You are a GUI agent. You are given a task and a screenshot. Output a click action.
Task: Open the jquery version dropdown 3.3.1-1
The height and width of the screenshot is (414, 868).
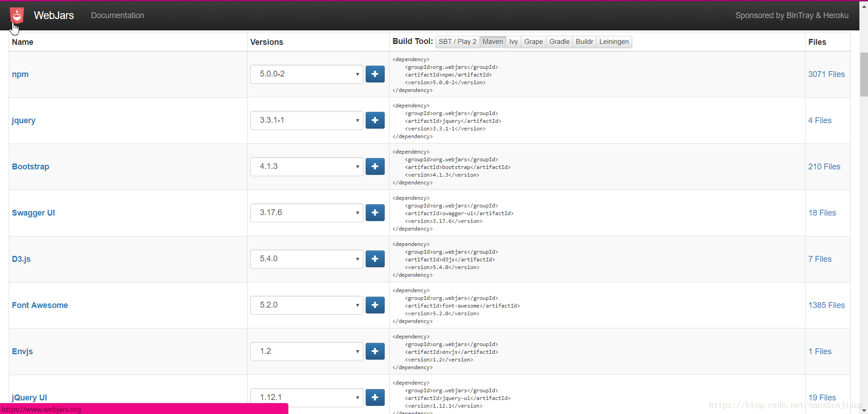pos(307,120)
